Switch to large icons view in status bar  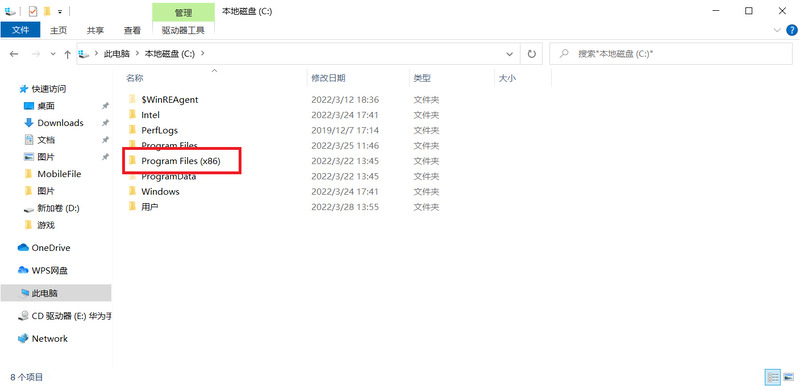[x=789, y=377]
